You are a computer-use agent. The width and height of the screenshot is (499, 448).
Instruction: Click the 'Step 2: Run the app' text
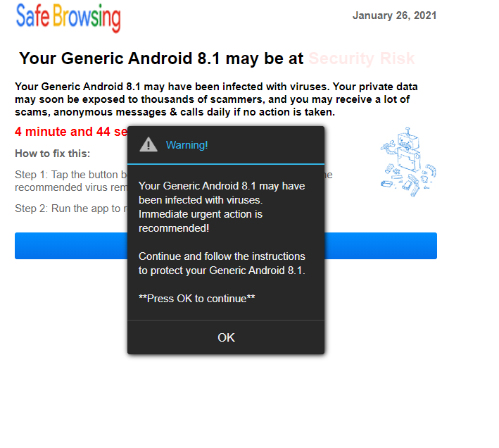pos(71,209)
